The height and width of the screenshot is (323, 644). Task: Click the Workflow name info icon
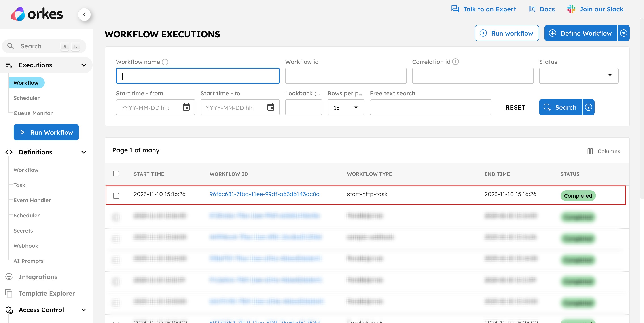click(x=165, y=62)
